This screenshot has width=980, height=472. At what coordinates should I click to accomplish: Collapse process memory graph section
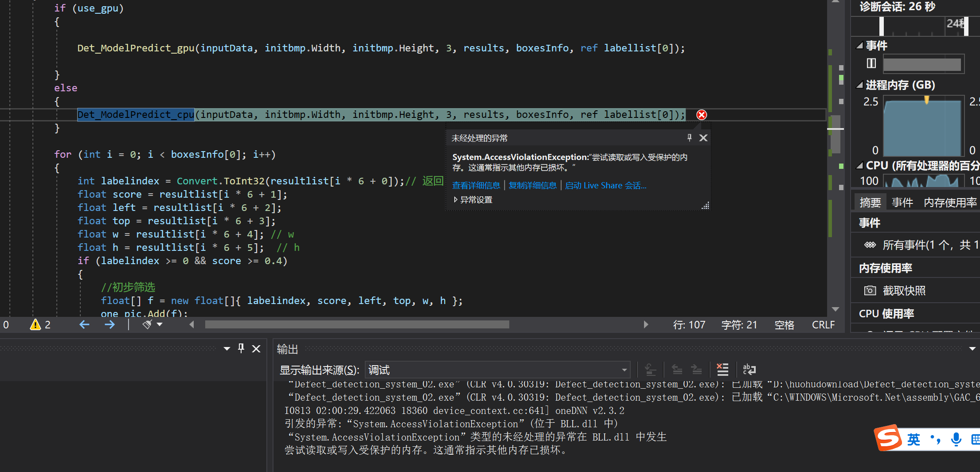(x=860, y=85)
